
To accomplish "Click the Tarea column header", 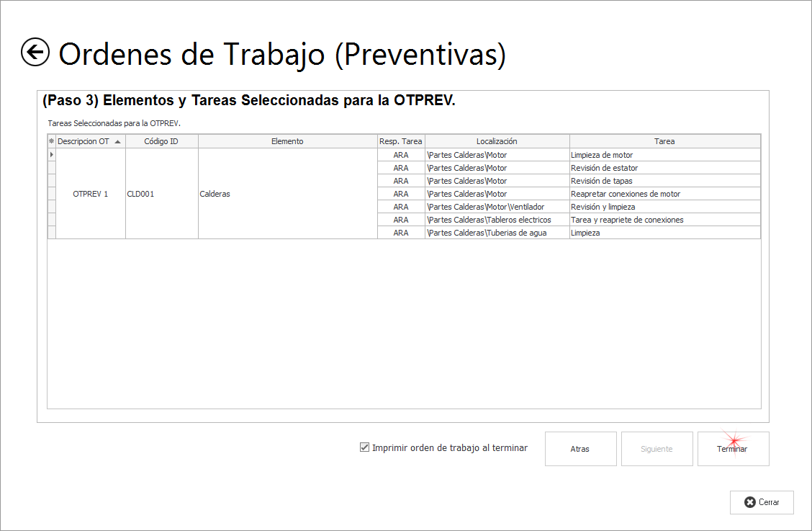I will 664,141.
